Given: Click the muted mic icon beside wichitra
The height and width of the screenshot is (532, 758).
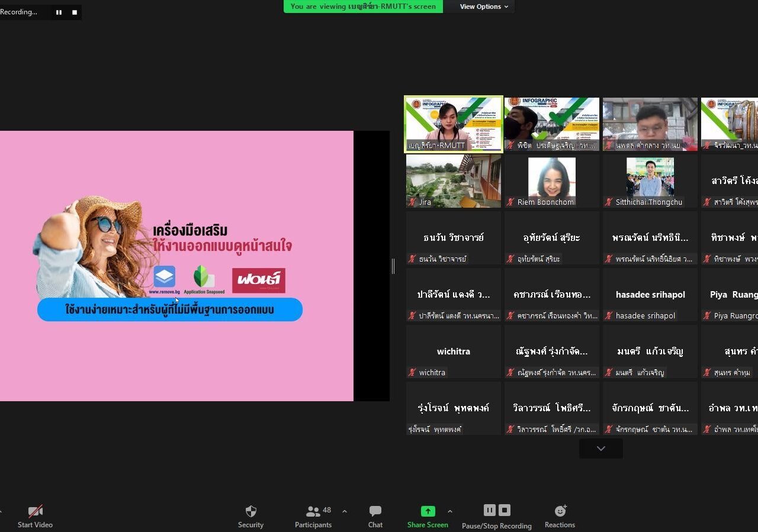Looking at the screenshot, I should tap(412, 373).
